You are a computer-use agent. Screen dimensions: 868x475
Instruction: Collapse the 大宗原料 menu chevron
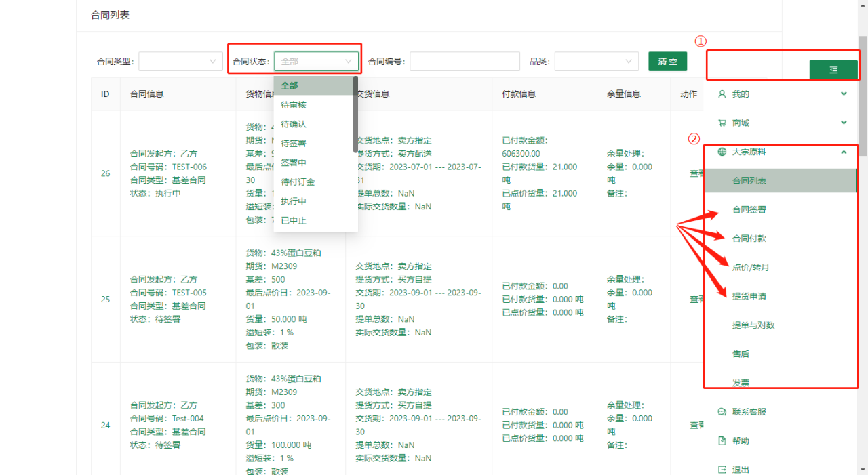pyautogui.click(x=844, y=152)
